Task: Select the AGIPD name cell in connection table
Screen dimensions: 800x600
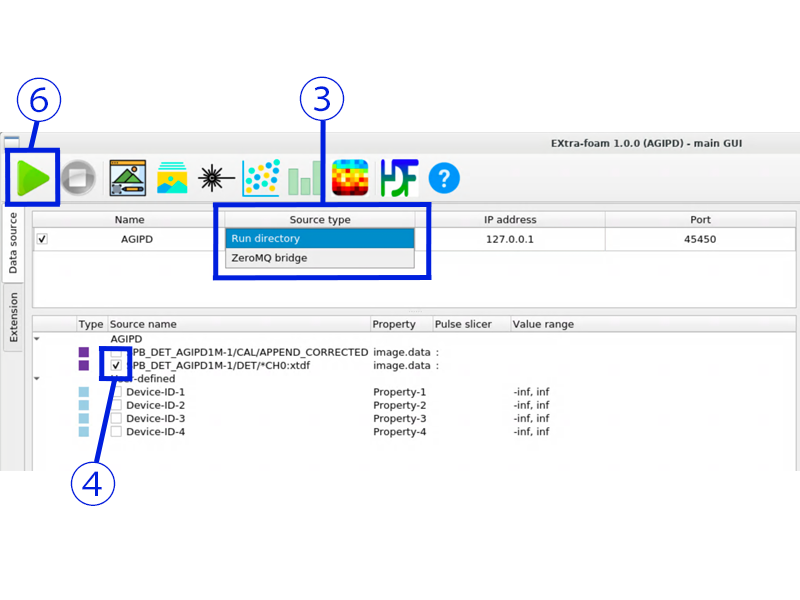Action: point(137,239)
